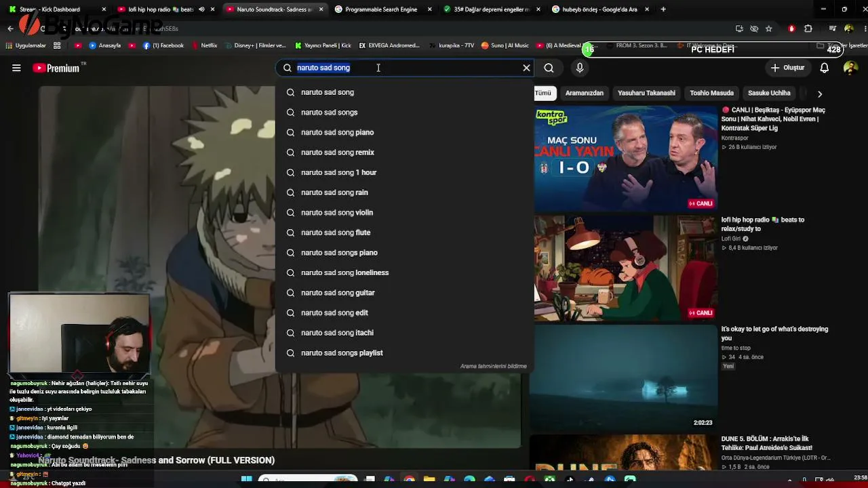Select the 'naruto sad song' suggestion
The width and height of the screenshot is (868, 488).
[x=404, y=92]
